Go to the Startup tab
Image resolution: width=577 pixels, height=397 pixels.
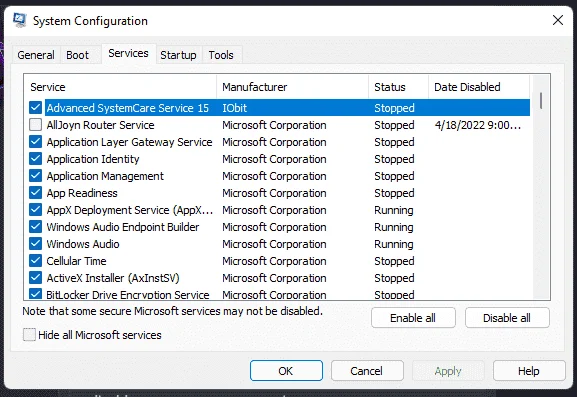tap(178, 55)
